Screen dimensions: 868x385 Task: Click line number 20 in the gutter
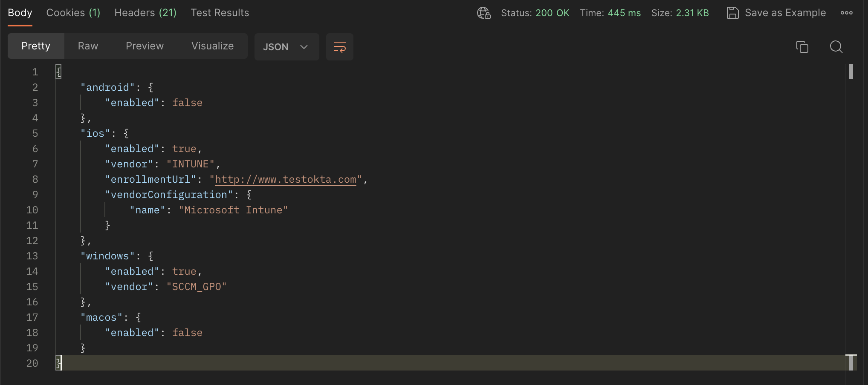click(x=32, y=363)
